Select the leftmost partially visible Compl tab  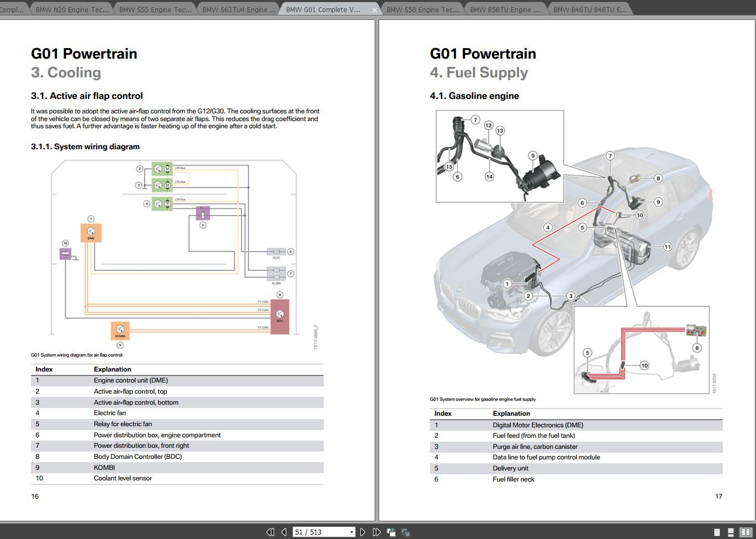click(x=11, y=9)
